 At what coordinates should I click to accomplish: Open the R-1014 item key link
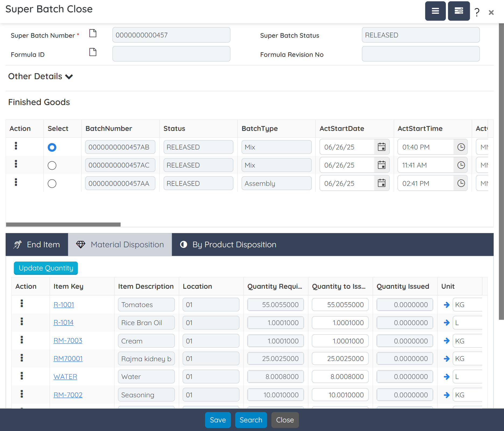[64, 323]
